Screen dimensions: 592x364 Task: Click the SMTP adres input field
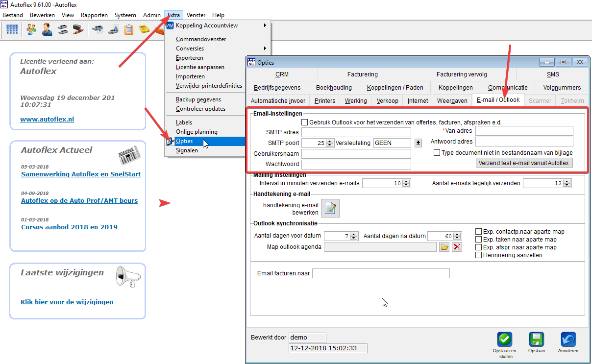[356, 132]
